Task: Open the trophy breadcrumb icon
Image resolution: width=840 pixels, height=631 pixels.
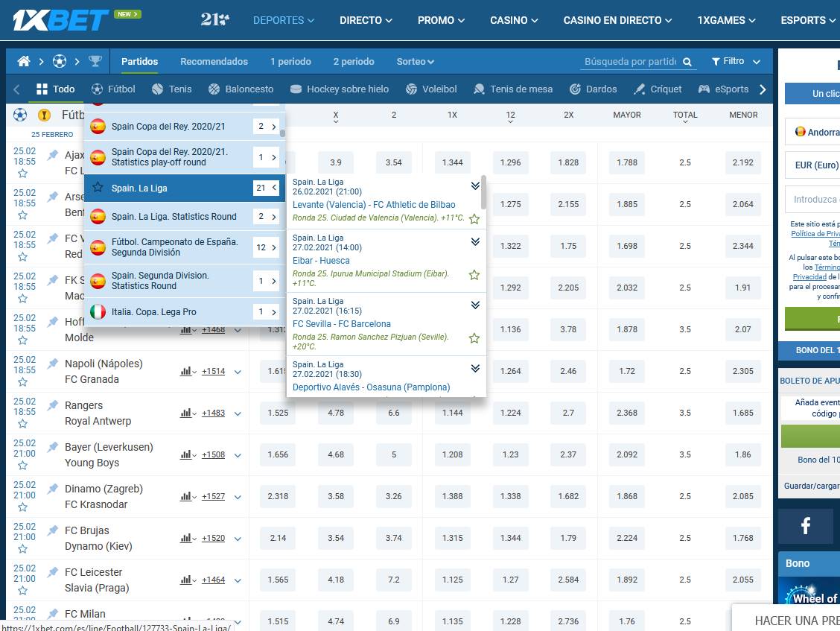Action: (x=95, y=62)
